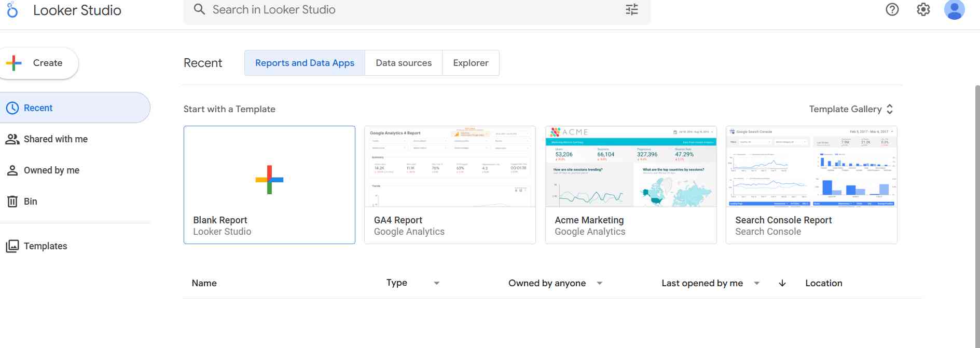Open the user account avatar

tap(954, 9)
